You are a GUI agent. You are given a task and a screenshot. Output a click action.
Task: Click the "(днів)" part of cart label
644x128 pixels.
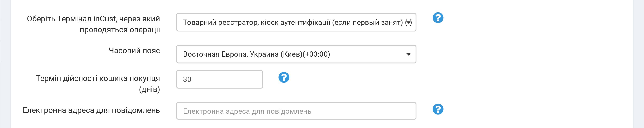pos(149,89)
